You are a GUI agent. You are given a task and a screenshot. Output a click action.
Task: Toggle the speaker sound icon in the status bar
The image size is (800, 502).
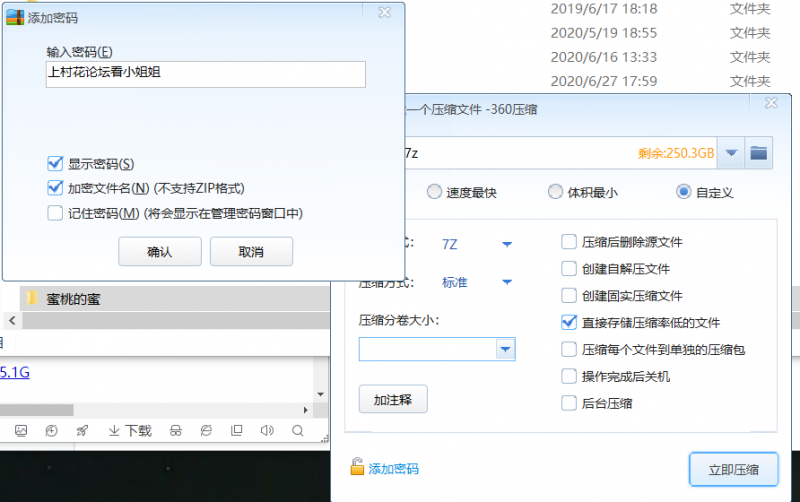267,431
